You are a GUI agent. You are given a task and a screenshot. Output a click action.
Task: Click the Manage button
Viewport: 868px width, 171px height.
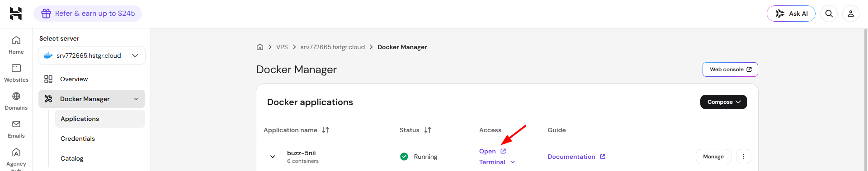coord(713,157)
